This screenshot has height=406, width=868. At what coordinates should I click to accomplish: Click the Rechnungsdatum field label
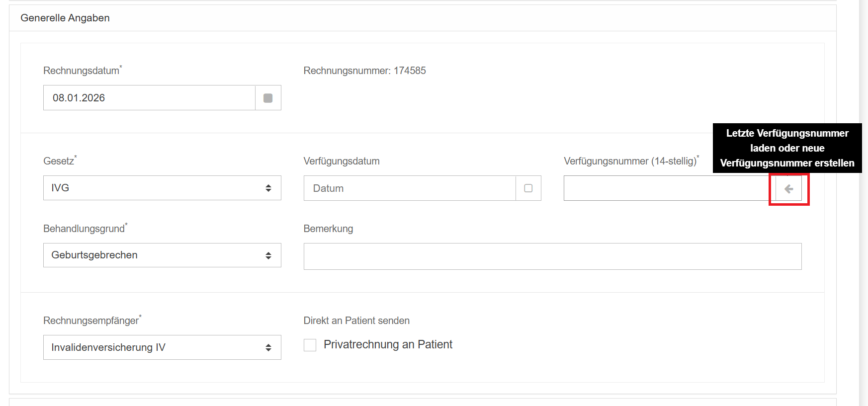[x=81, y=71]
